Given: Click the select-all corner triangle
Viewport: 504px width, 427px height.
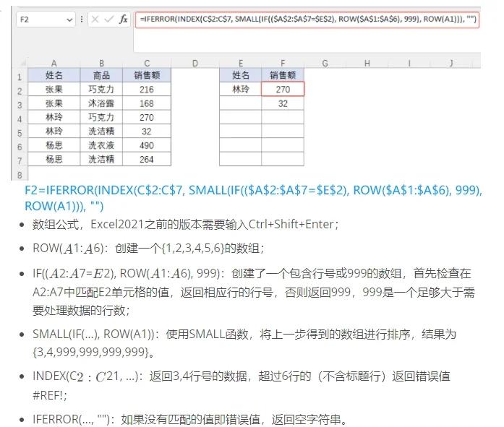Looking at the screenshot, I should [x=22, y=63].
